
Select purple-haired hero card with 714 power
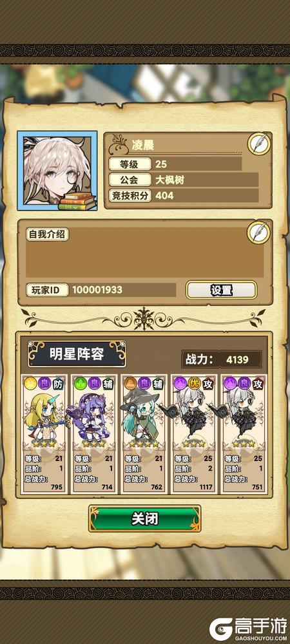coord(93,433)
